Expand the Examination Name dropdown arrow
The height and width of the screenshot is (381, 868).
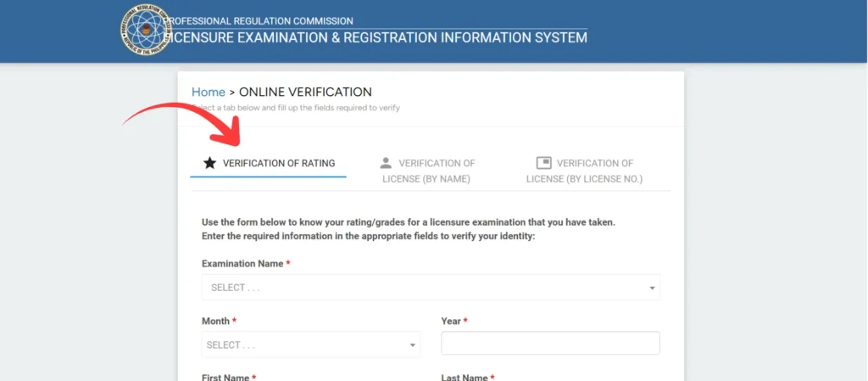[652, 288]
